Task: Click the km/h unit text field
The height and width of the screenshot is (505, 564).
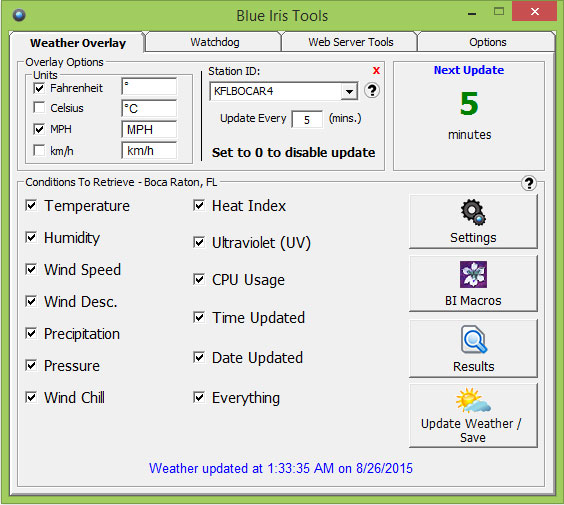Action: tap(149, 150)
